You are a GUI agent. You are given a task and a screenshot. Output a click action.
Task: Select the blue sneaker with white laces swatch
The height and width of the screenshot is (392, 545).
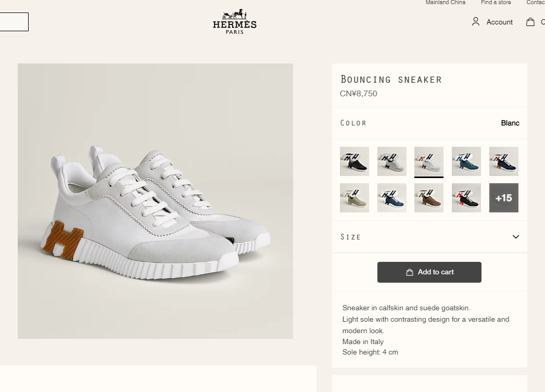[392, 198]
